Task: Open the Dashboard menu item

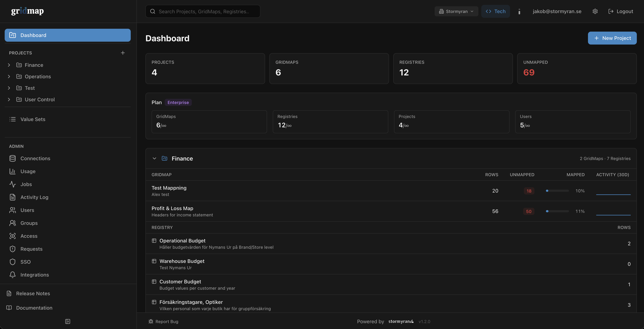Action: (68, 35)
